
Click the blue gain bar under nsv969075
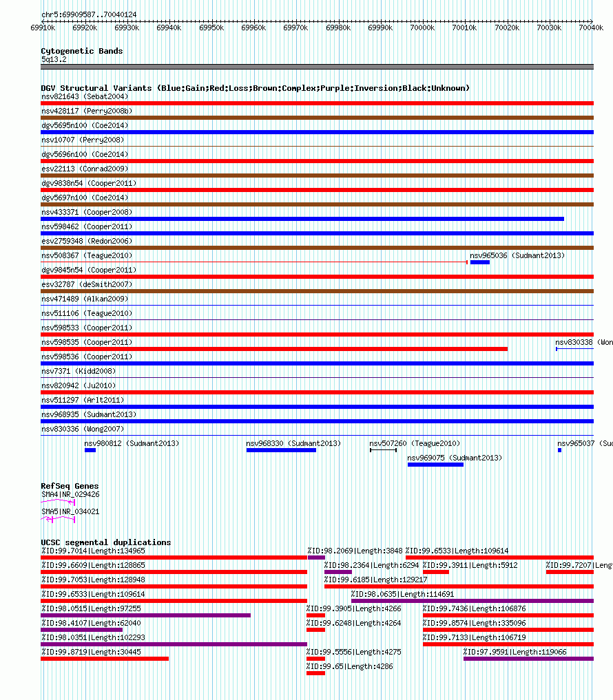pos(435,465)
